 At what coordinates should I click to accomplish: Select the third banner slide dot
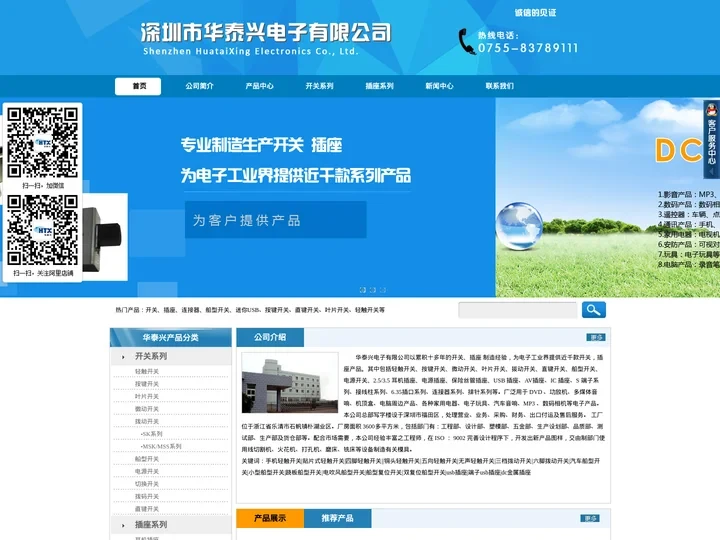(x=382, y=290)
